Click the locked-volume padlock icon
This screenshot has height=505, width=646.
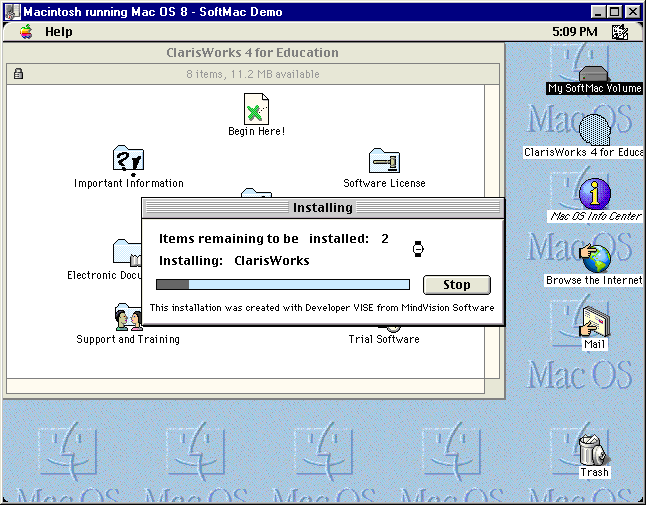[x=18, y=74]
